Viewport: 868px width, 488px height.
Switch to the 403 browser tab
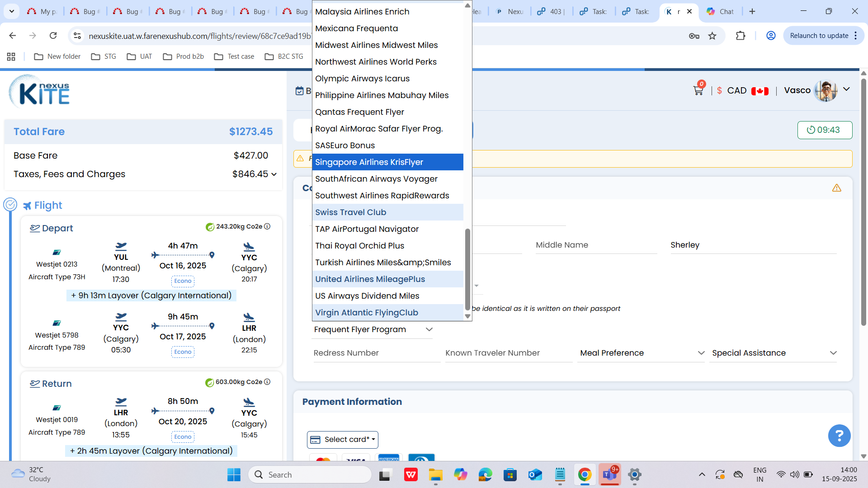pyautogui.click(x=550, y=11)
